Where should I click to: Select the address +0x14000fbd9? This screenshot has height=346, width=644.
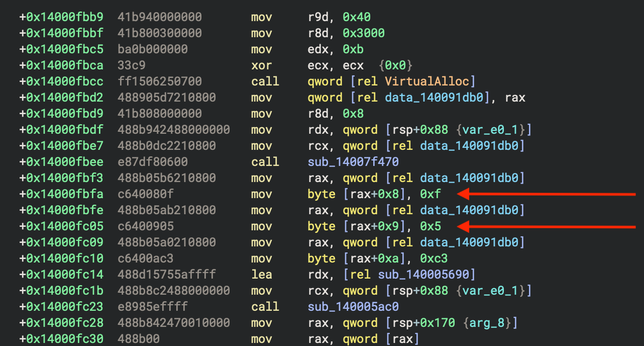pyautogui.click(x=61, y=114)
